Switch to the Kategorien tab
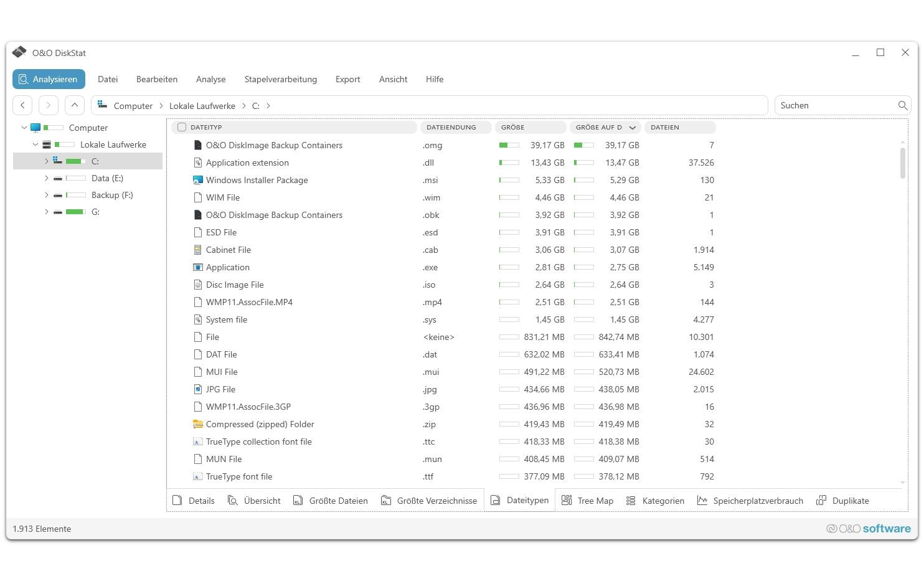Viewport: 924px width, 581px height. tap(655, 501)
